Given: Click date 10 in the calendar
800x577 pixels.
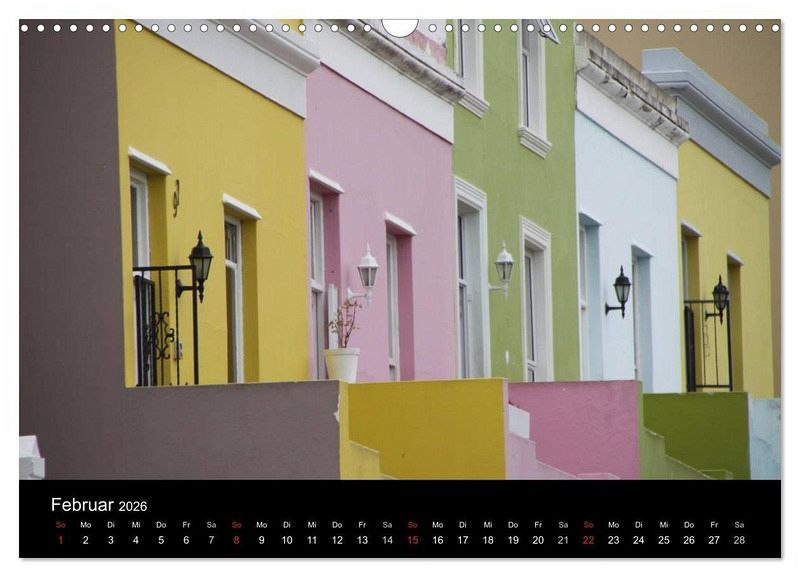Looking at the screenshot, I should [287, 540].
